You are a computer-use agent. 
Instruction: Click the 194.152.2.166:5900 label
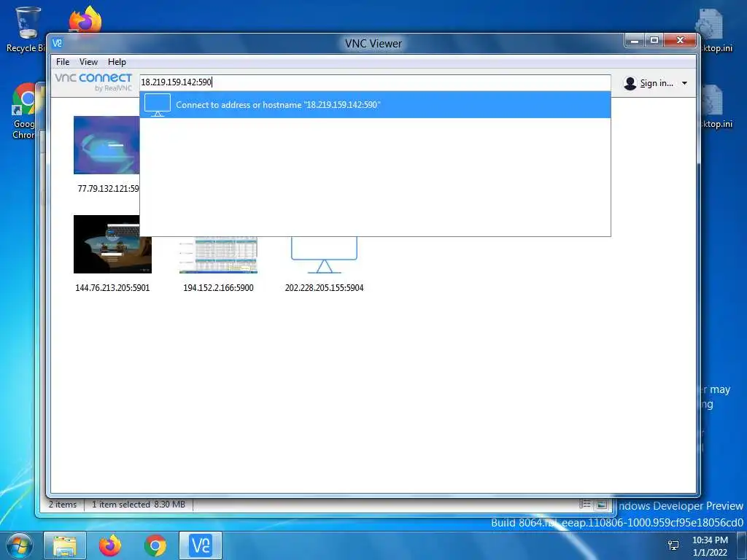[218, 287]
